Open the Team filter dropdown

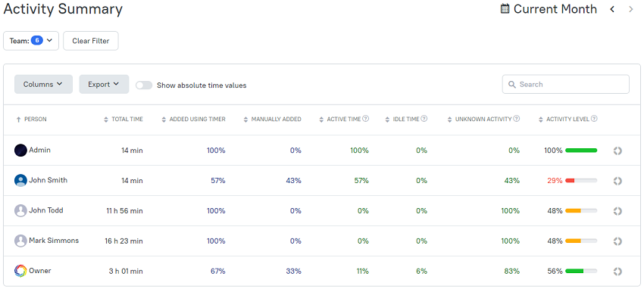(31, 41)
